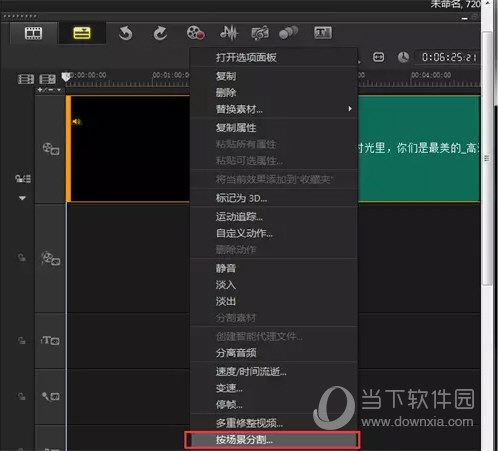Click 粘贴可选属性... menu entry
The image size is (498, 451).
pyautogui.click(x=274, y=161)
